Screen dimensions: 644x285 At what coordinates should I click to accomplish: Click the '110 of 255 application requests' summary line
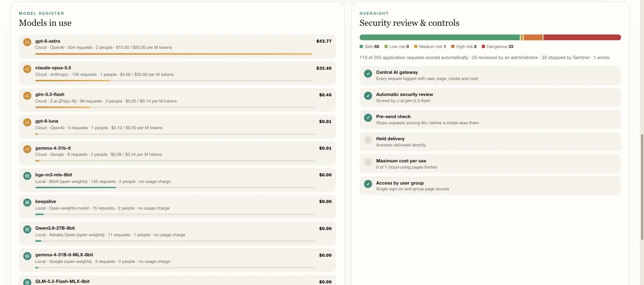point(485,57)
